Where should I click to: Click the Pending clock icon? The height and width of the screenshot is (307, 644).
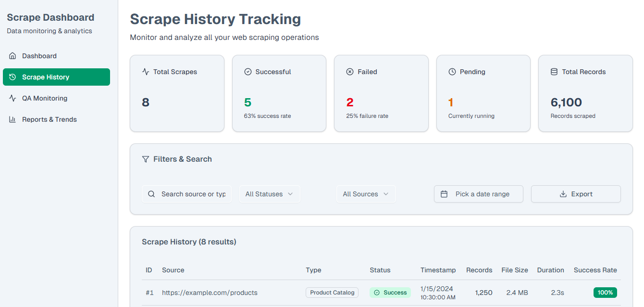452,71
